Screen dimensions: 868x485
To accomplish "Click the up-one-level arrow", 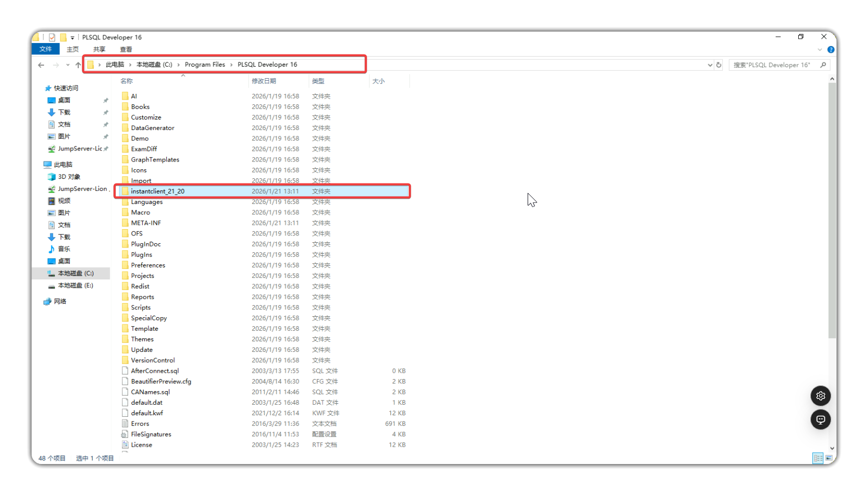I will tap(78, 65).
